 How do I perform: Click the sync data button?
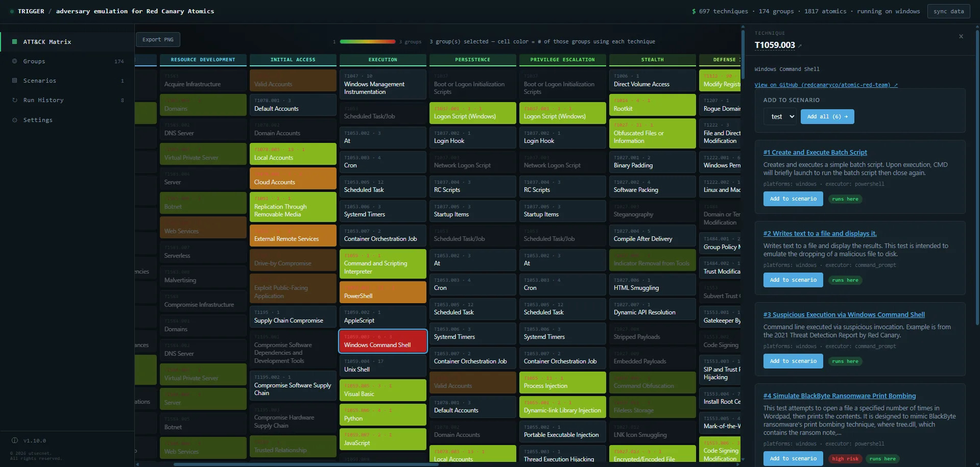click(948, 11)
